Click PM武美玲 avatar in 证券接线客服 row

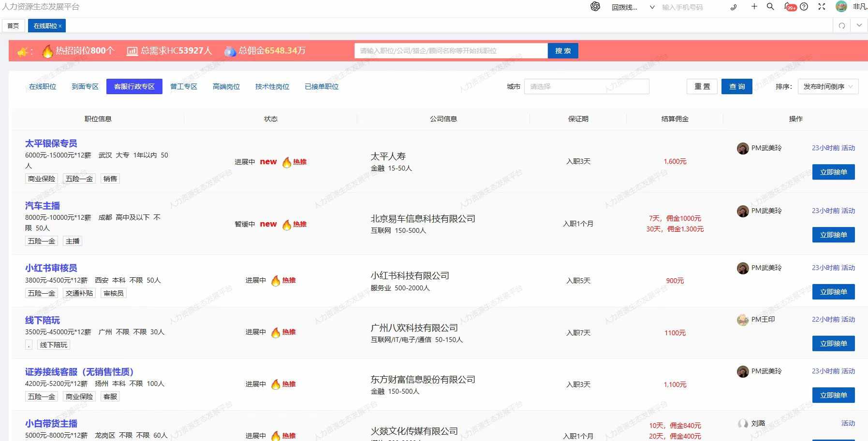coord(743,371)
